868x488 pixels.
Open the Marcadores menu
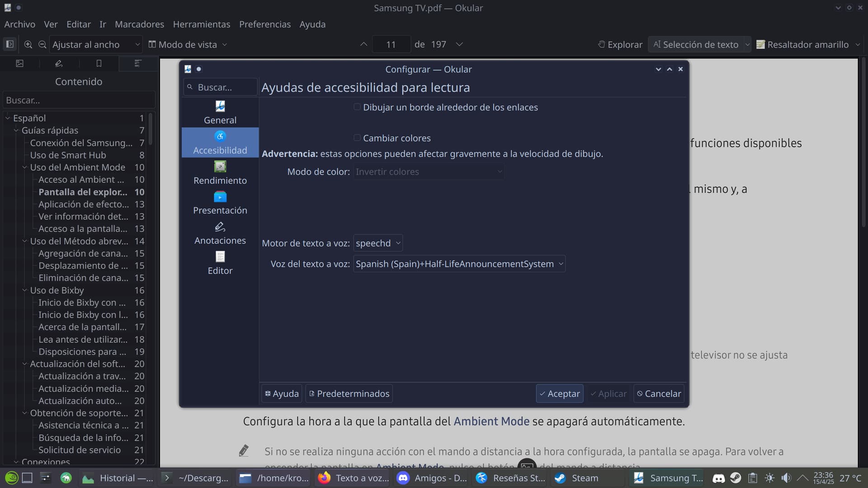point(139,24)
